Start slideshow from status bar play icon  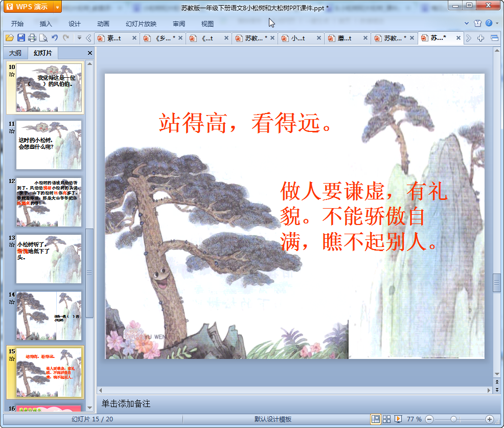pyautogui.click(x=398, y=419)
